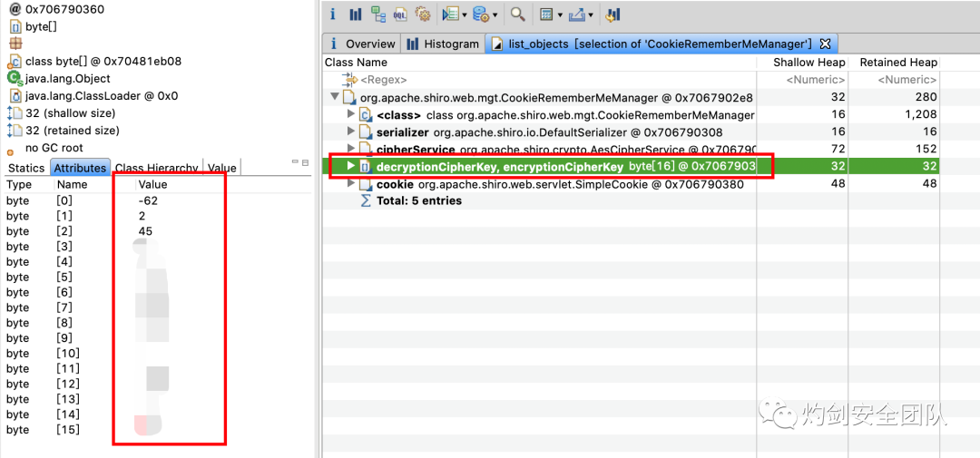The width and height of the screenshot is (980, 458).
Task: Click the Group Result By table icon
Action: tap(547, 14)
